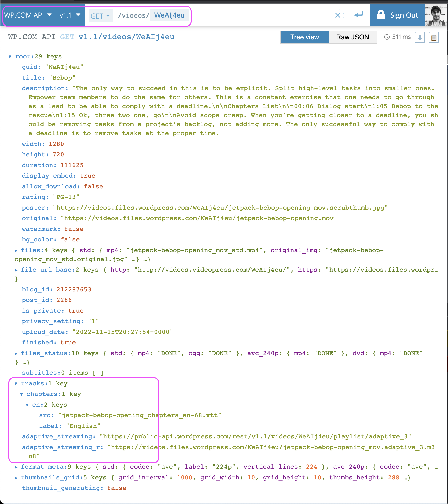Click the thumbnail_generating false value
Screen dimensions: 448x504
pos(117,488)
